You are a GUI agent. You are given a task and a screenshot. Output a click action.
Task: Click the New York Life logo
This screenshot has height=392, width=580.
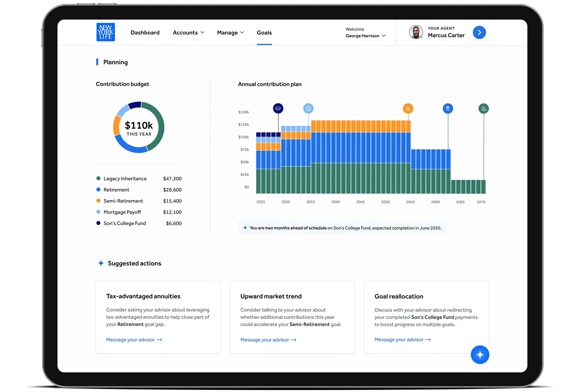[106, 32]
